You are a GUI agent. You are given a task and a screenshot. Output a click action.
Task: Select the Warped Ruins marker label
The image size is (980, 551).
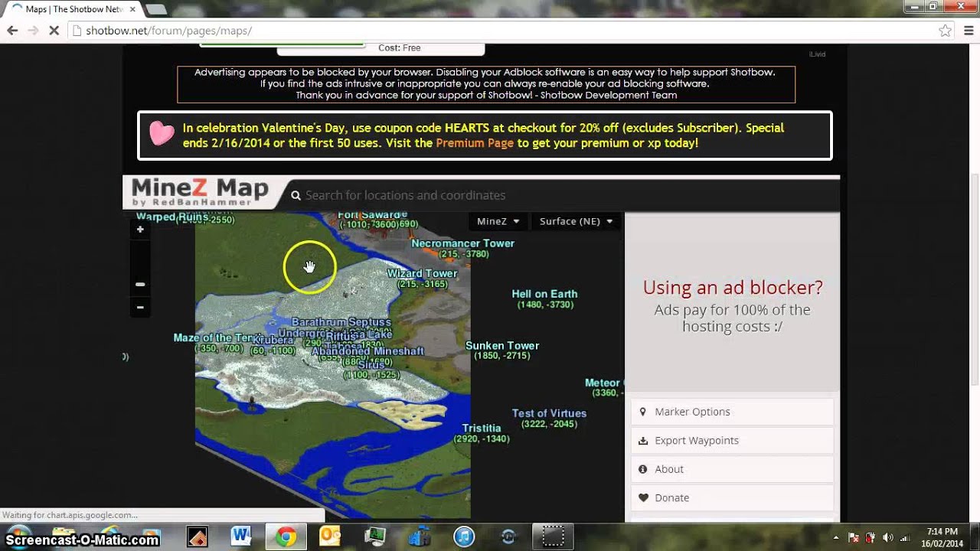click(172, 217)
